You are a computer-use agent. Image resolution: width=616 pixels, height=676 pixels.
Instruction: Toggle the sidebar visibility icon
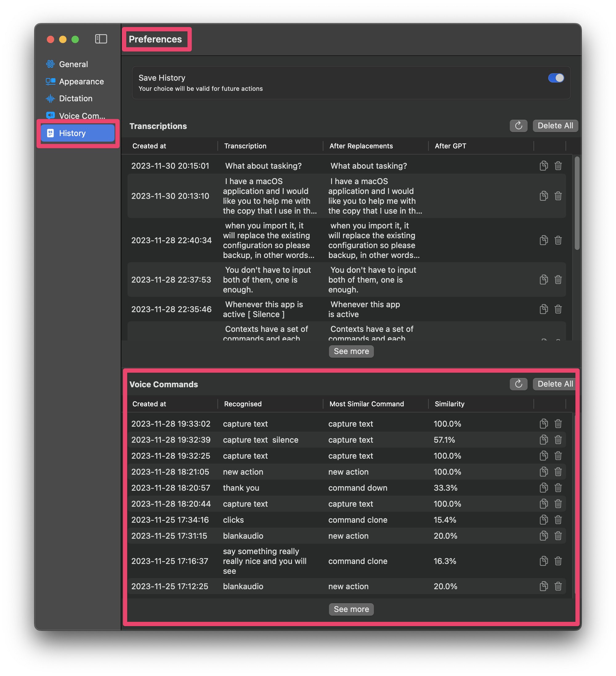(x=101, y=39)
